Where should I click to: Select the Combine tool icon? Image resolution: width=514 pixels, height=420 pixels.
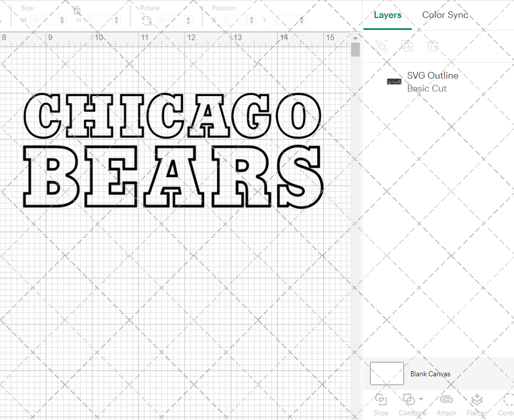409,400
